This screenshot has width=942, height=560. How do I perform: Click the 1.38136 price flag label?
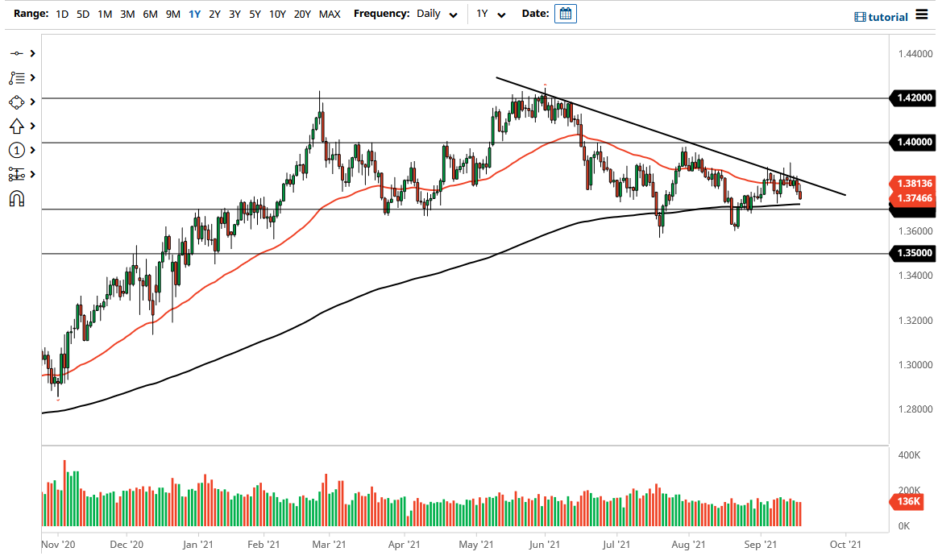(914, 184)
